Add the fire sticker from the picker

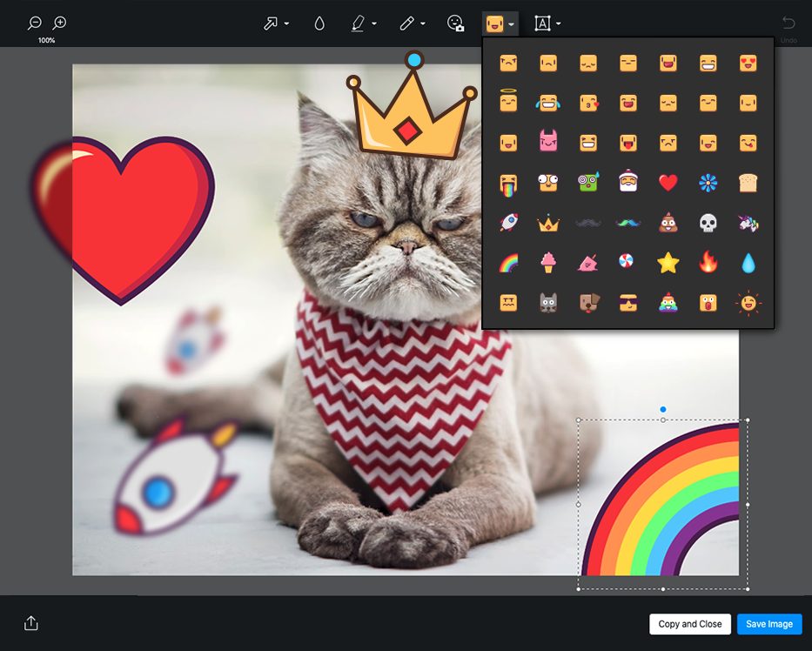click(708, 263)
